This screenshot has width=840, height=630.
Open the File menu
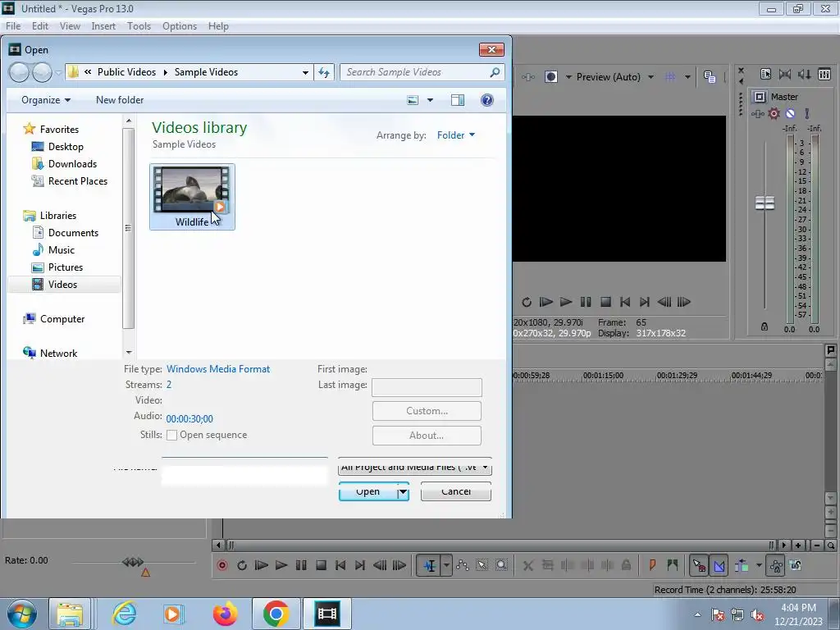coord(13,25)
